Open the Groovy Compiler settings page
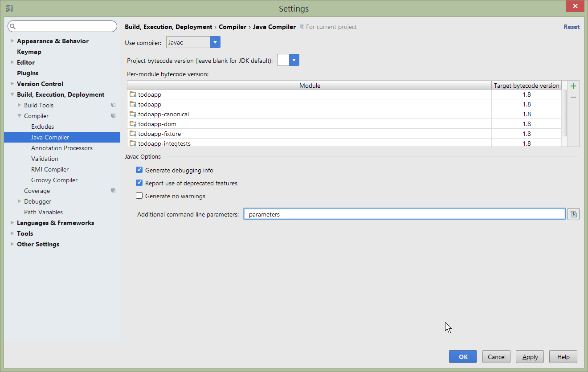This screenshot has height=372, width=588. [54, 180]
